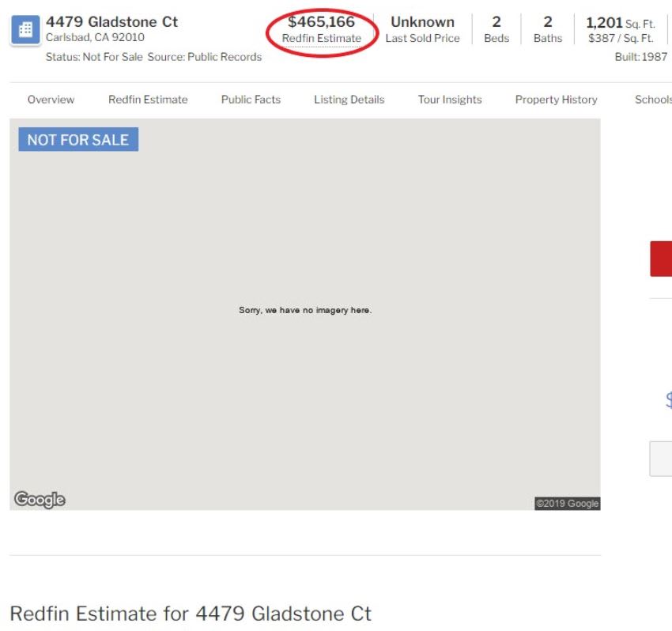
Task: Click the 4479 Gladstone Ct address heading
Action: (x=111, y=22)
